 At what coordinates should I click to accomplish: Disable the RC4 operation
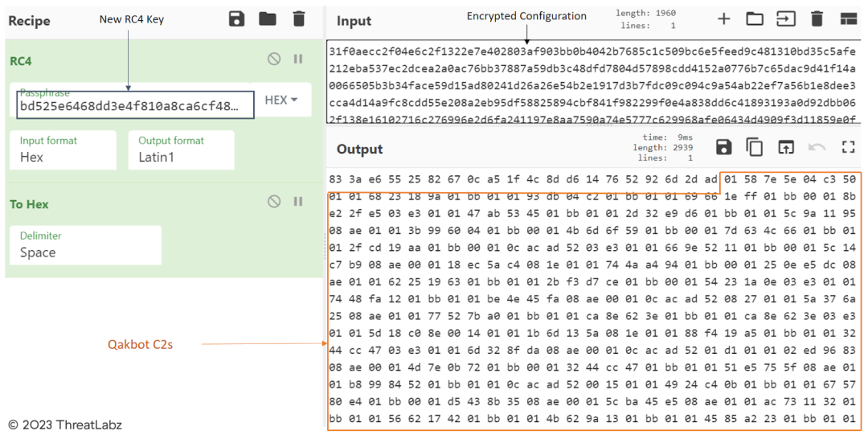pyautogui.click(x=274, y=59)
